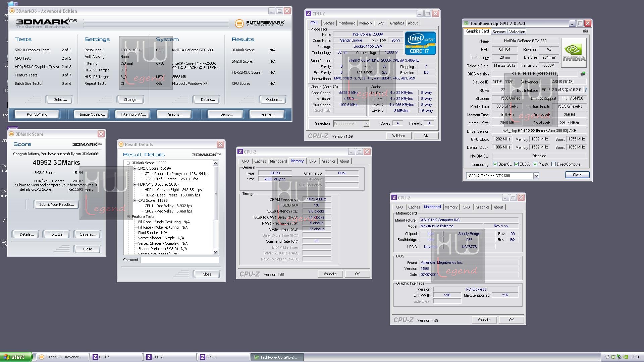The height and width of the screenshot is (362, 644).
Task: Switch to Validation tab in GPU-Z
Action: [x=517, y=32]
